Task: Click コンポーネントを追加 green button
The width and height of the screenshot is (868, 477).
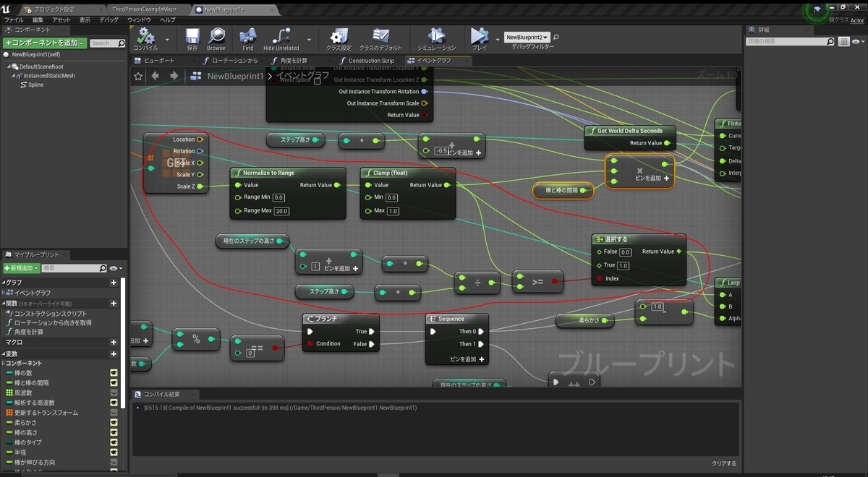Action: (x=45, y=43)
